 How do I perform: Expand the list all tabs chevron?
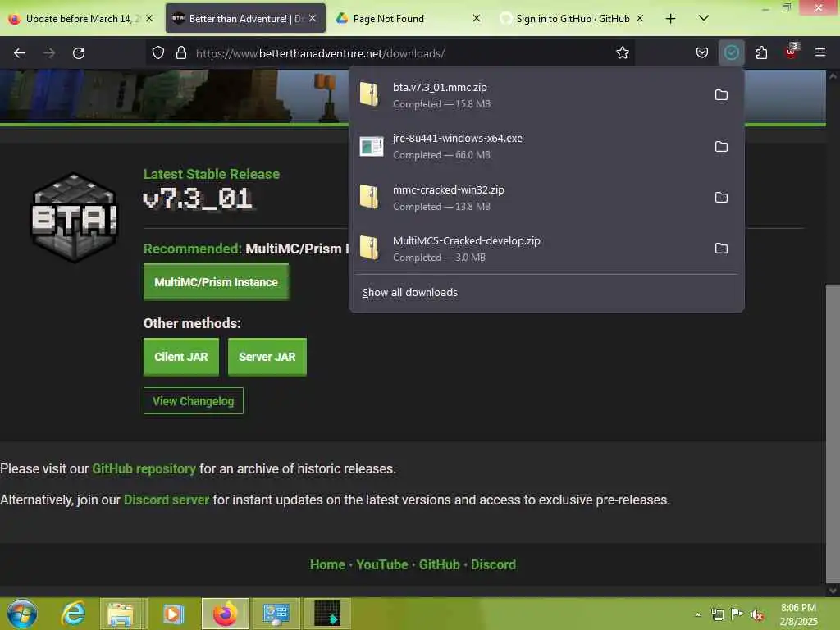pos(703,18)
